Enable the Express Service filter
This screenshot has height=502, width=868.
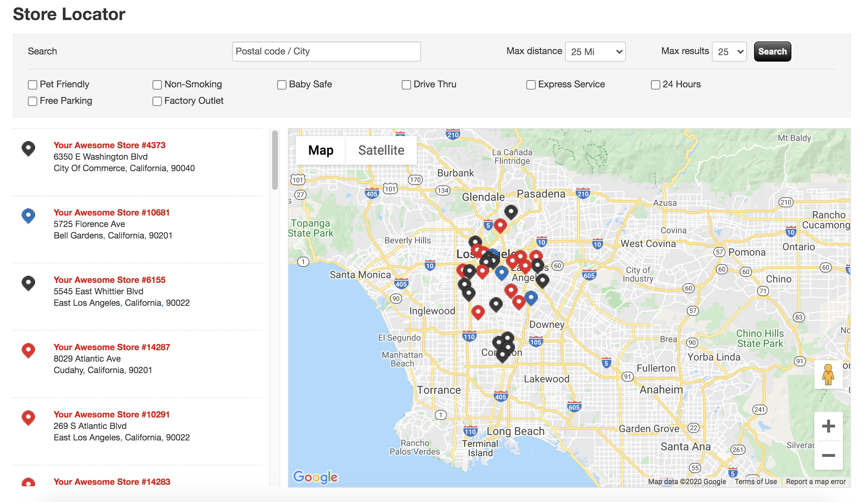pos(531,85)
